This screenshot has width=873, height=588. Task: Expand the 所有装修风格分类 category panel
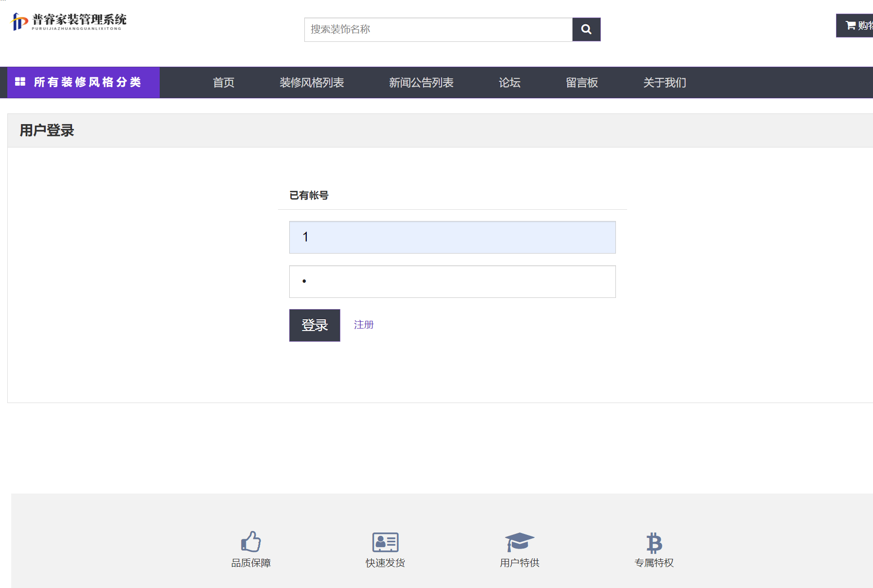click(88, 82)
